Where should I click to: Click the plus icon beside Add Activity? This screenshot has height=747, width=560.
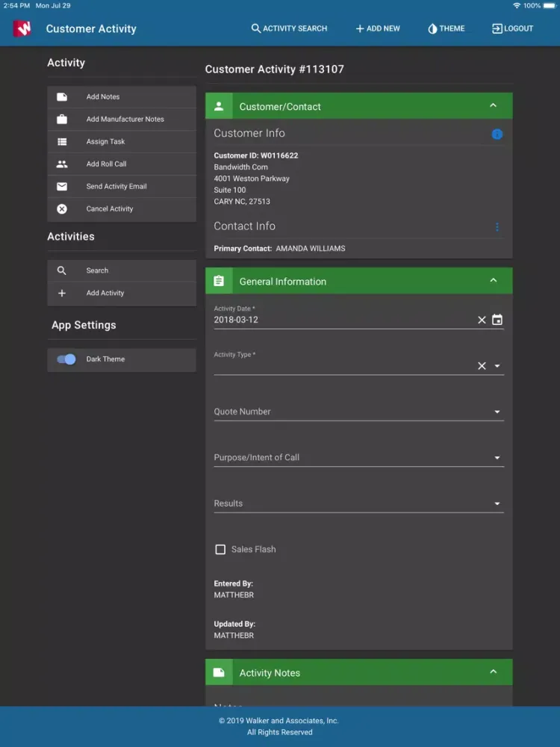(62, 293)
